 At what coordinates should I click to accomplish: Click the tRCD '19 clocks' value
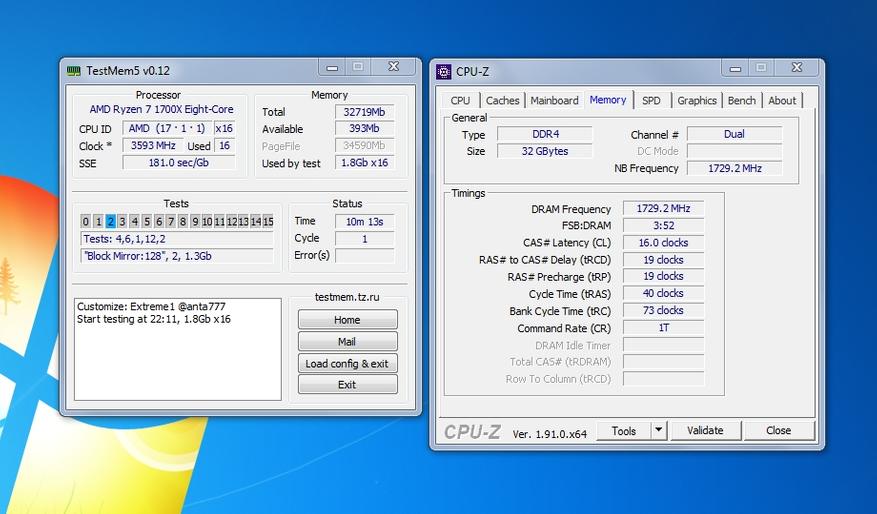[x=663, y=260]
